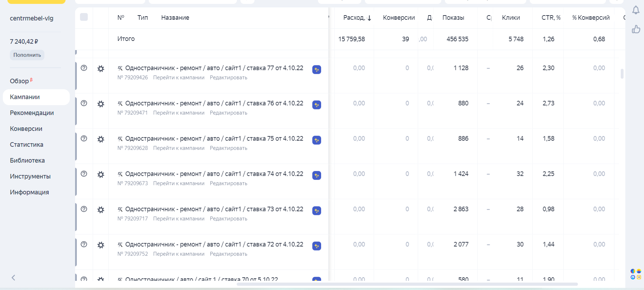Viewport: 644px width, 290px height.
Task: Click the vertical scrollbar thumb at right
Action: tap(622, 74)
